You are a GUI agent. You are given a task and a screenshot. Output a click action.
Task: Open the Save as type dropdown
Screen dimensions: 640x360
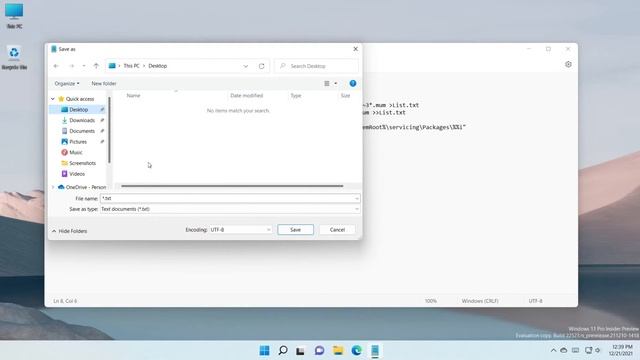(230, 209)
